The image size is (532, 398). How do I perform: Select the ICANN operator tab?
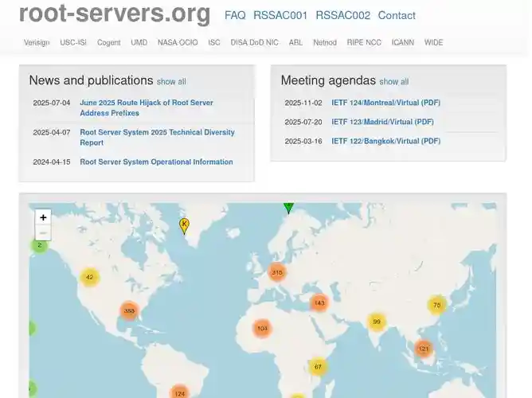(403, 42)
